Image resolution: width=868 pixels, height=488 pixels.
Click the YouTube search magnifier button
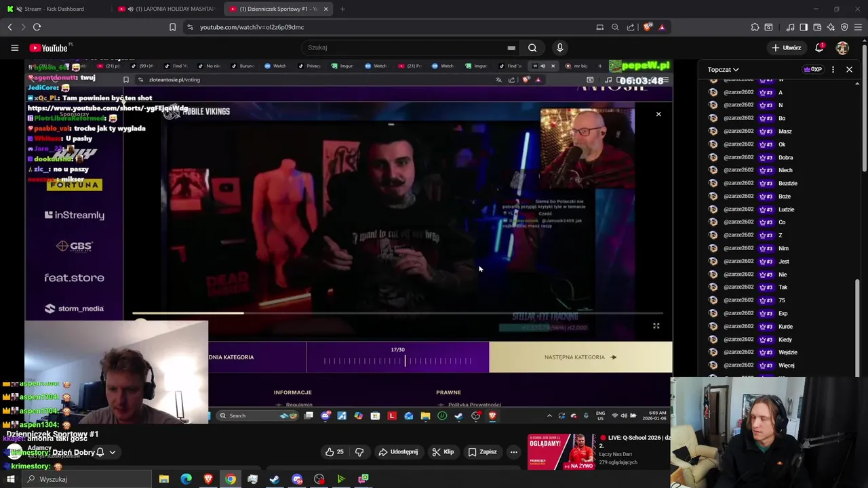click(532, 47)
